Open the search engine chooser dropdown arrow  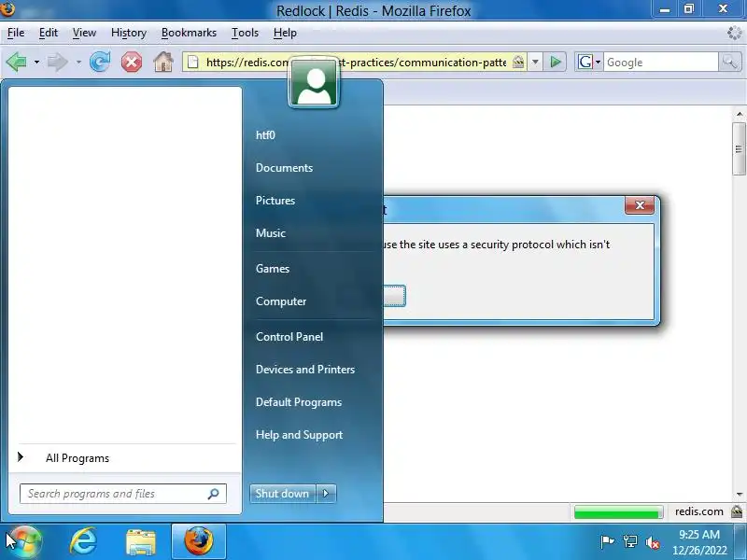(599, 62)
